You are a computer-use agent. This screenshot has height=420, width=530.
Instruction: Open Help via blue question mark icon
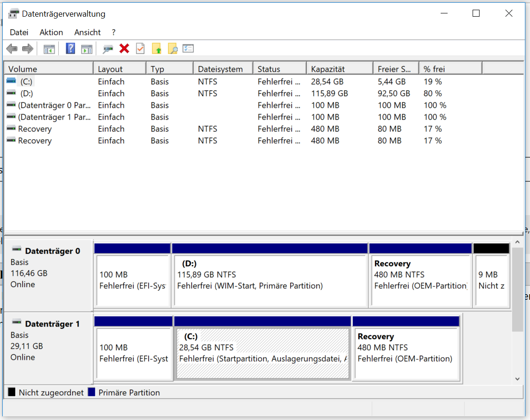point(70,49)
